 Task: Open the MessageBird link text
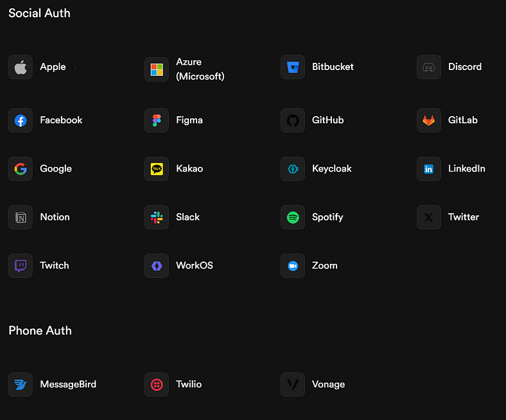click(68, 385)
